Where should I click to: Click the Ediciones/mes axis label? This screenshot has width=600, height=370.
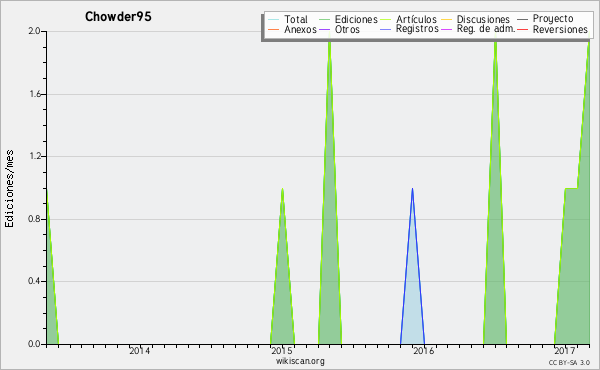click(x=9, y=189)
